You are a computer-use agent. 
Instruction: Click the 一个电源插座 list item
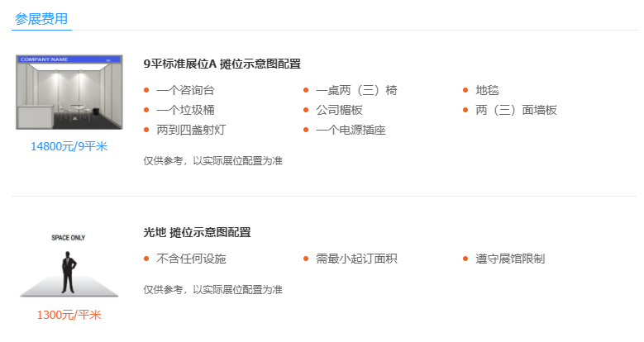(351, 131)
